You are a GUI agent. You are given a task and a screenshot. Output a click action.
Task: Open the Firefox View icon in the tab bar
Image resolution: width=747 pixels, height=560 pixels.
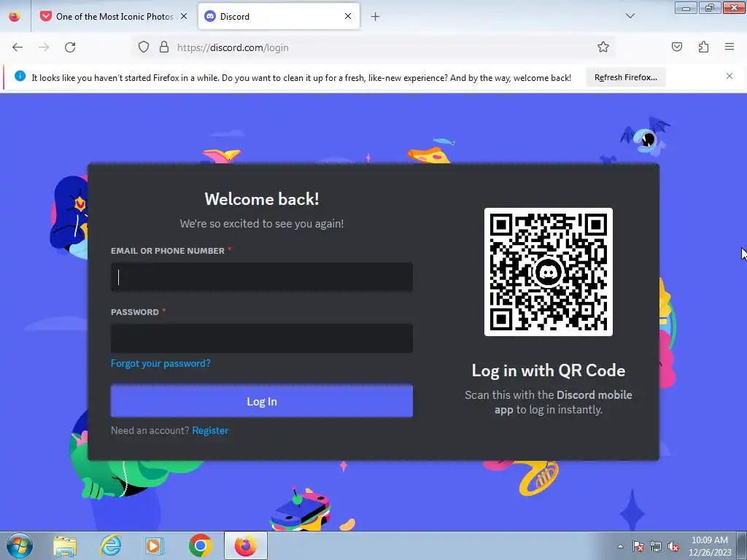click(x=15, y=17)
